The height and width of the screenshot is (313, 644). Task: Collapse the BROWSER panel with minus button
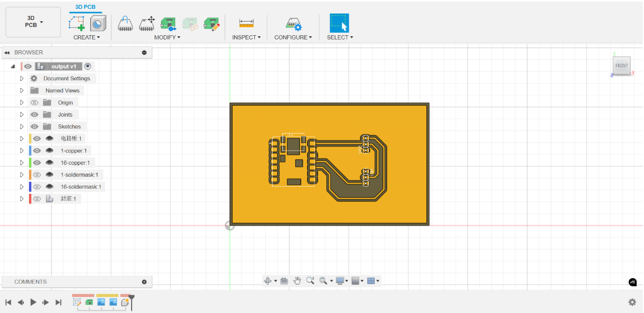tap(144, 52)
